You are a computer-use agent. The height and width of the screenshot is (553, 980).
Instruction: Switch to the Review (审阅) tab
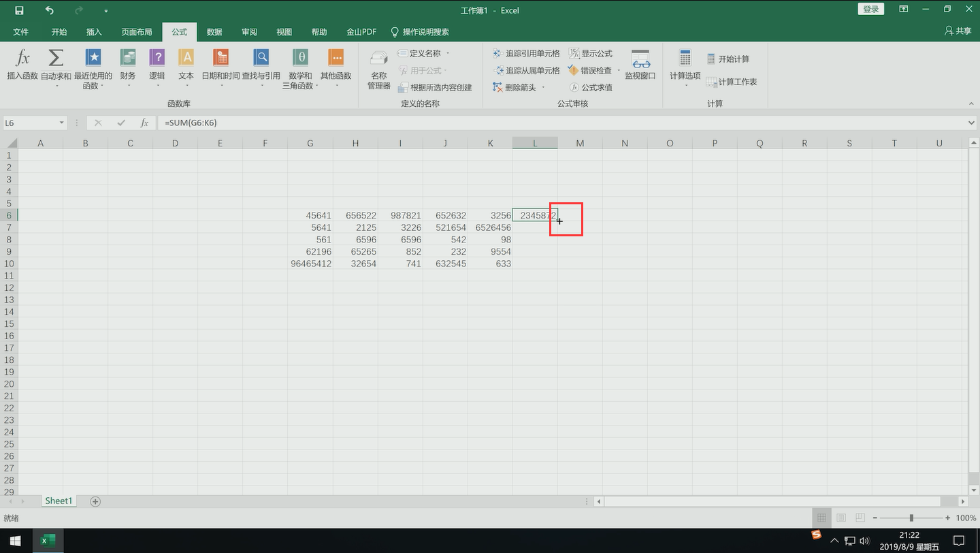tap(249, 32)
